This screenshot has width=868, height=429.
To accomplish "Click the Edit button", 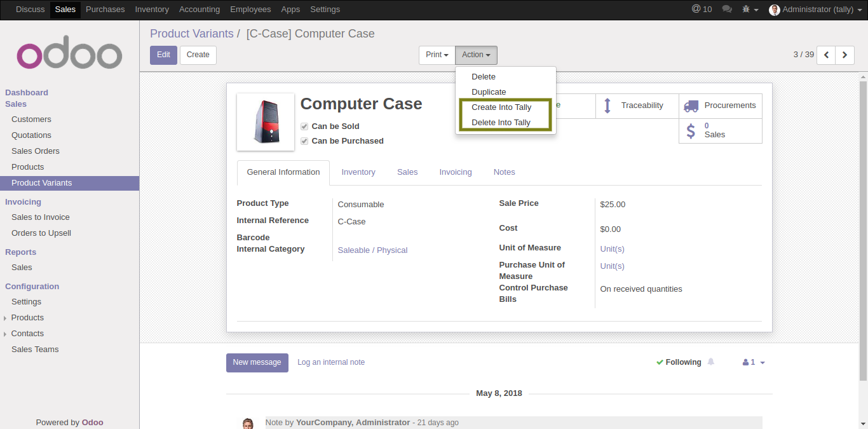I will coord(163,55).
